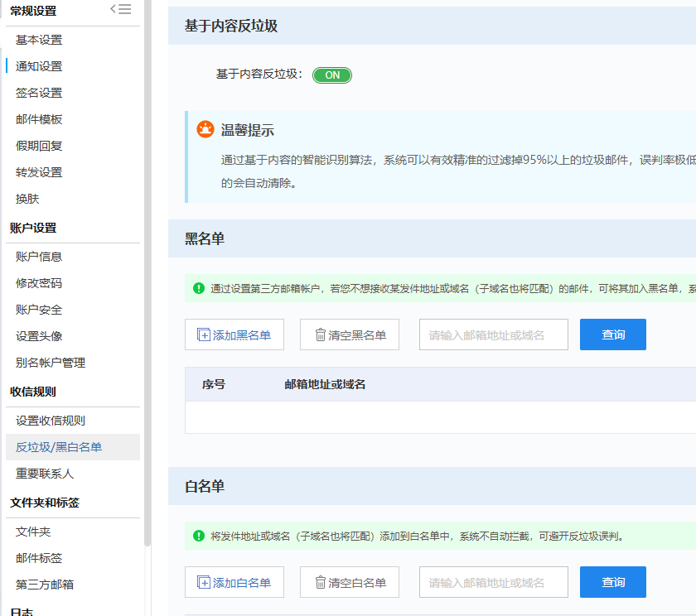
Task: Go to 签名设置 menu item
Action: [39, 93]
